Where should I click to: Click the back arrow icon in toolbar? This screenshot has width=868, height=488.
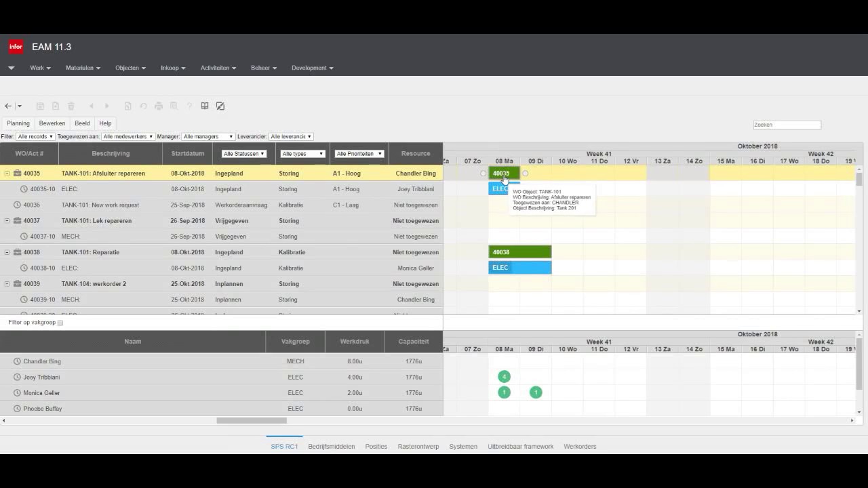click(8, 106)
